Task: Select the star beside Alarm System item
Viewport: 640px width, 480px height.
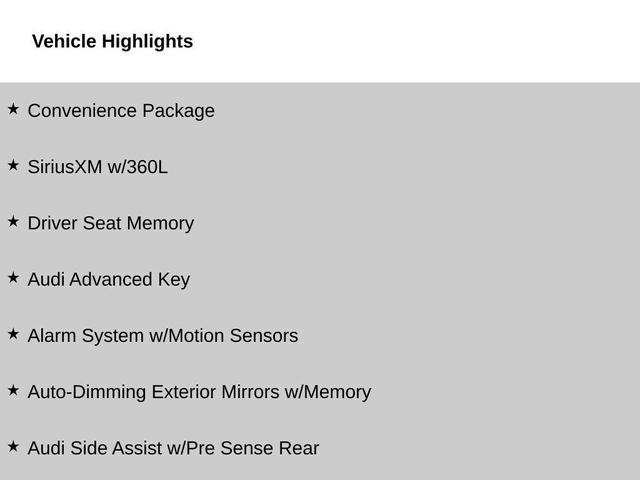Action: [x=13, y=333]
